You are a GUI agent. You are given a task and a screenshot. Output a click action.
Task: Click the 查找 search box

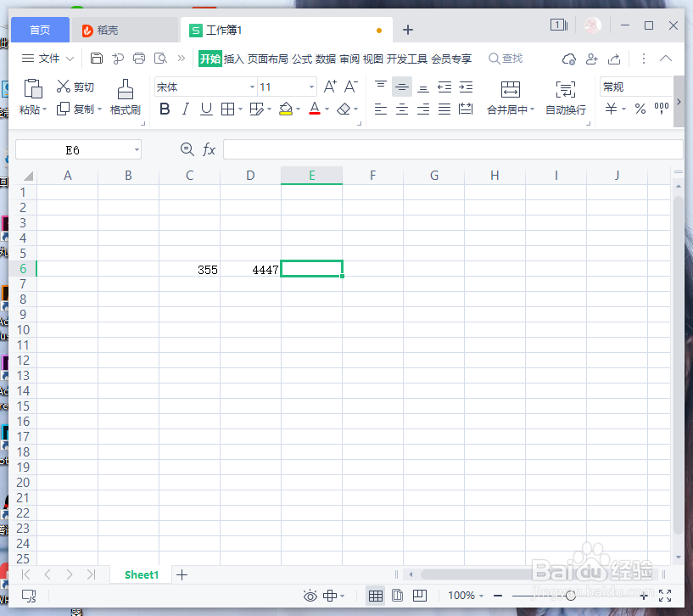coord(506,59)
